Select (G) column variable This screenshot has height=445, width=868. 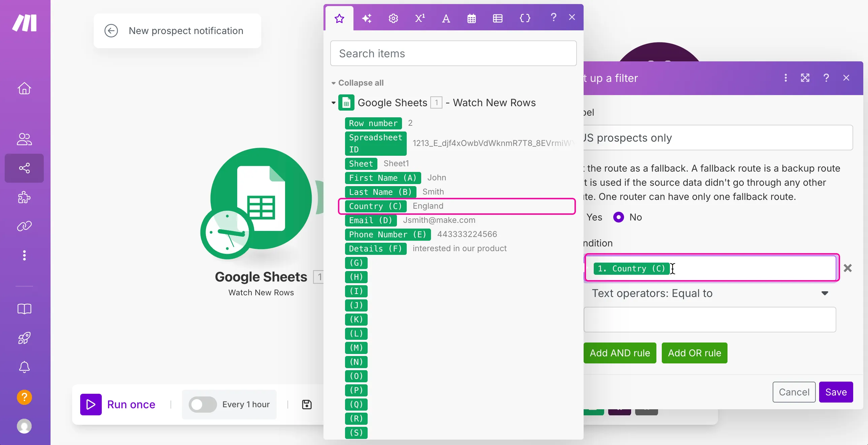pos(356,263)
